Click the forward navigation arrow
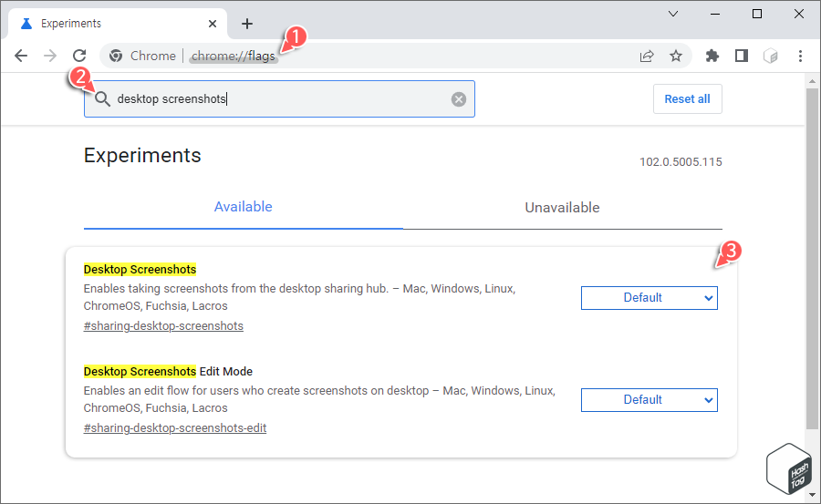The height and width of the screenshot is (504, 821). (50, 56)
